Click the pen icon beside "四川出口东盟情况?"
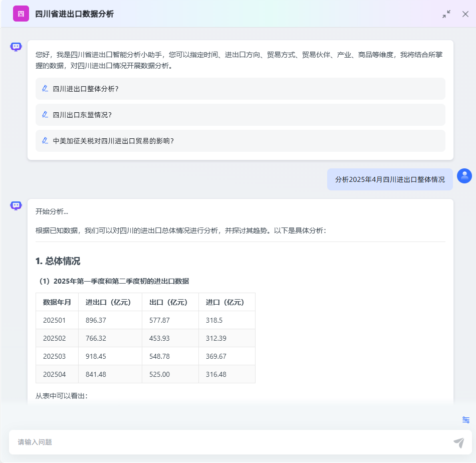The image size is (476, 463). point(45,114)
